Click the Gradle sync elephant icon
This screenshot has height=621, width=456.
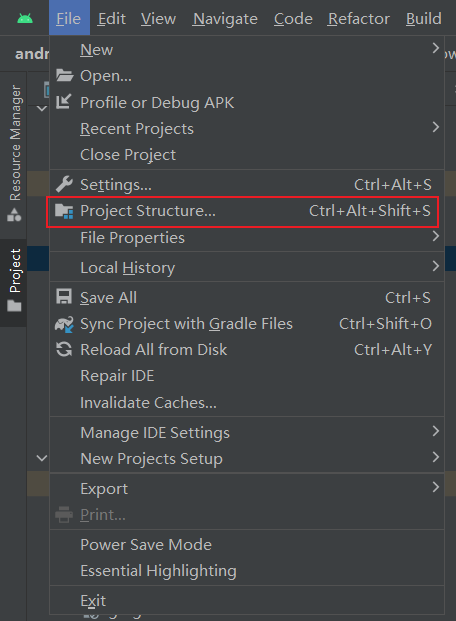coord(64,324)
